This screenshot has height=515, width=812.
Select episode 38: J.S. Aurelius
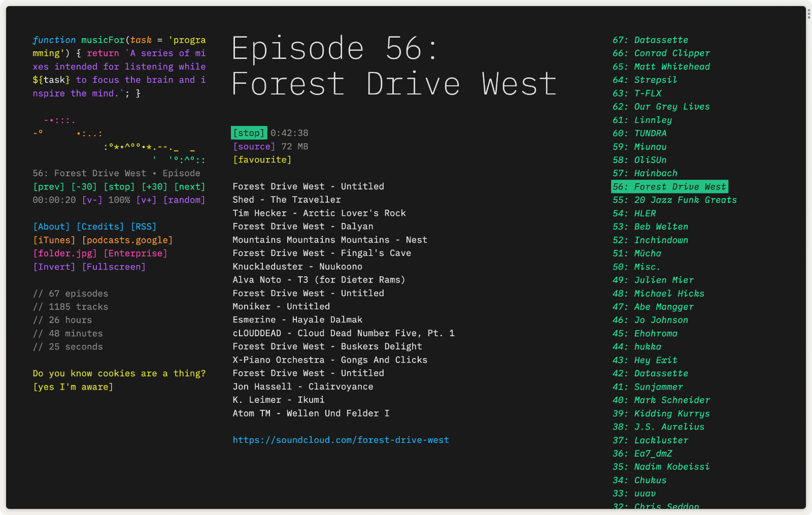click(659, 427)
